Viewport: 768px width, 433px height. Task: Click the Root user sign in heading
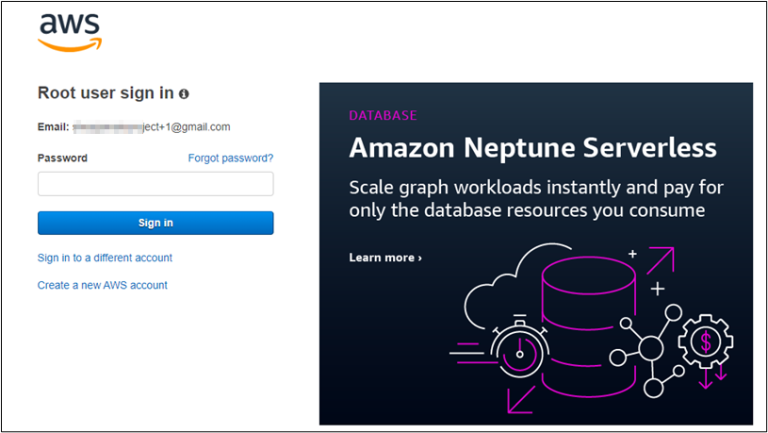[x=106, y=93]
